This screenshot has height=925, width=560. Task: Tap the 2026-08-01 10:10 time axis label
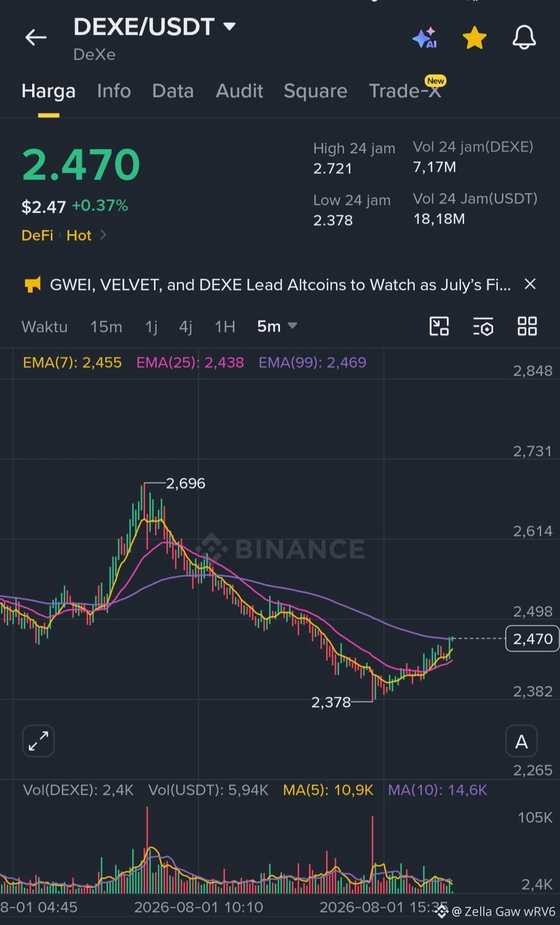[199, 907]
